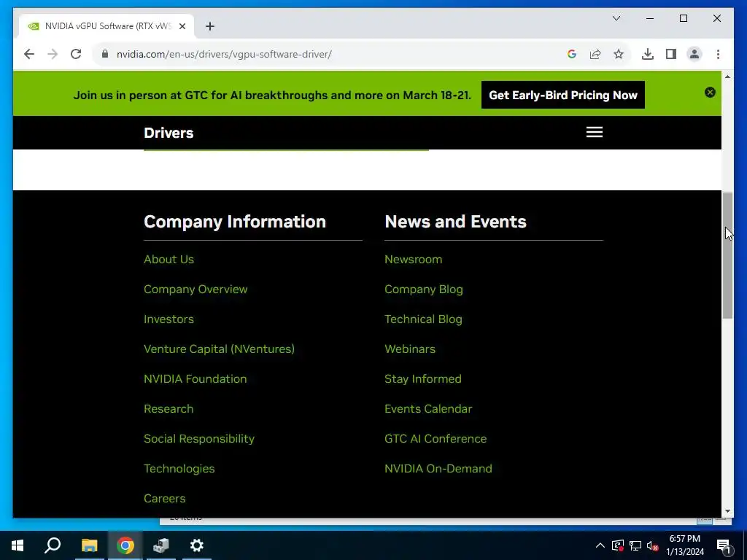Image resolution: width=747 pixels, height=560 pixels.
Task: Open the Newsroom link
Action: click(x=413, y=259)
